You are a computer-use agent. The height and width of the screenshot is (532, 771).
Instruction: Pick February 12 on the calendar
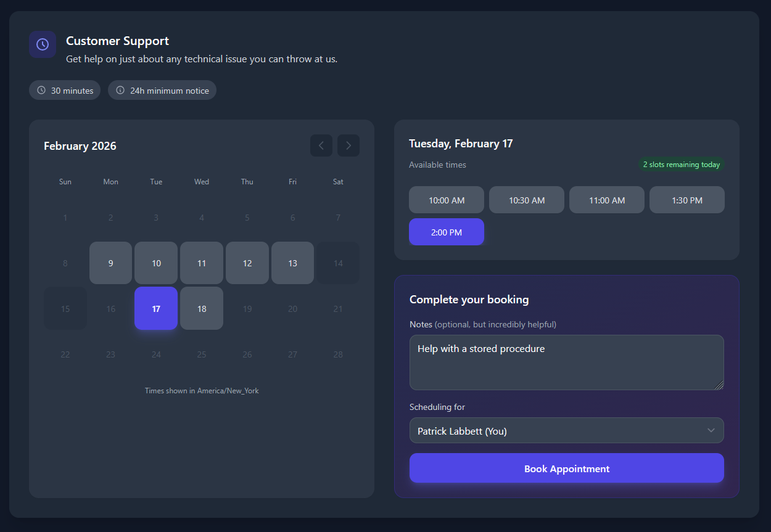(247, 263)
